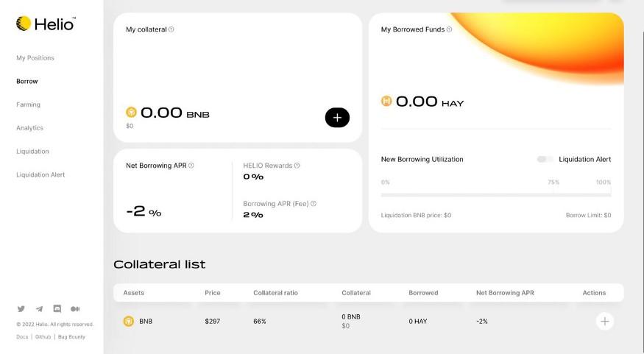Viewport: 644px width, 354px height.
Task: Open the Docs link
Action: (x=22, y=337)
